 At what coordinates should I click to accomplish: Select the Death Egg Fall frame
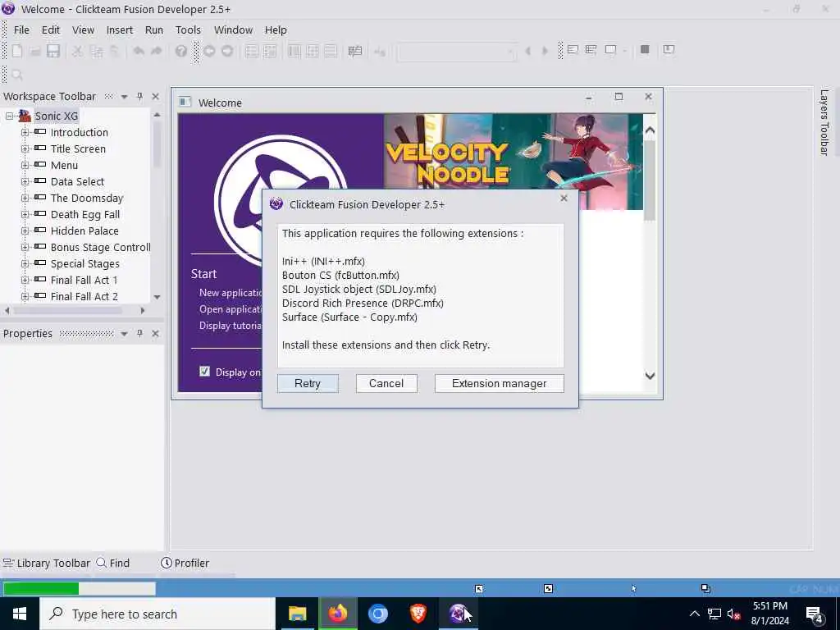click(x=85, y=214)
